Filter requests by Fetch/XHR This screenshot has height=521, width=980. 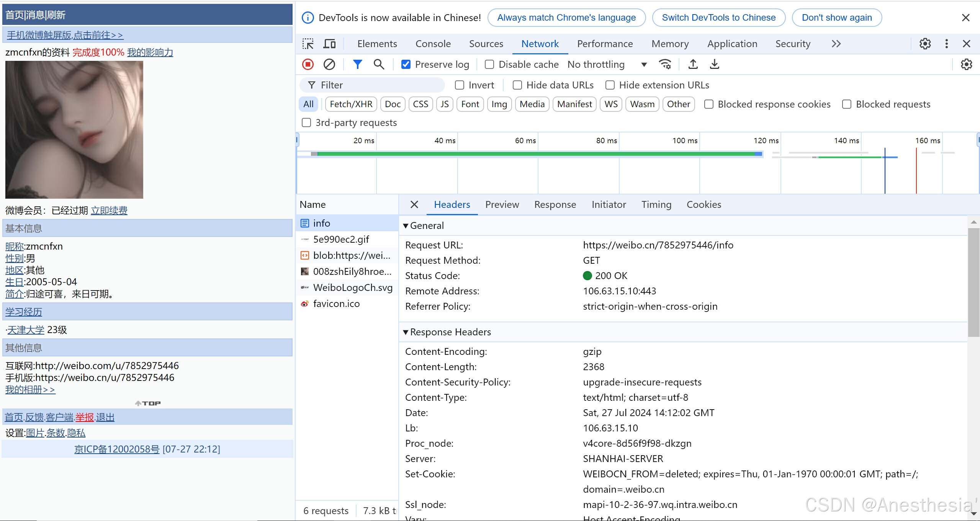coord(351,104)
